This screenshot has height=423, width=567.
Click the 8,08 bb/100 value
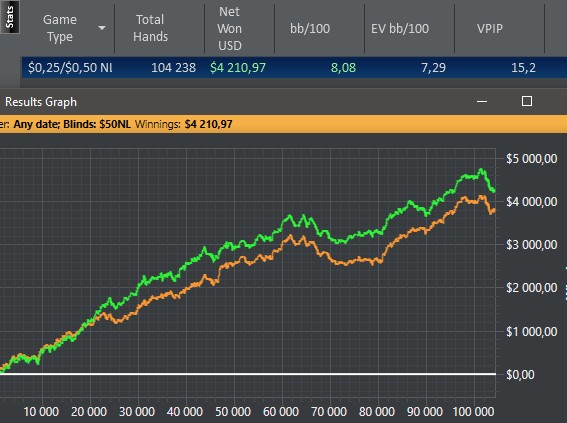(343, 68)
